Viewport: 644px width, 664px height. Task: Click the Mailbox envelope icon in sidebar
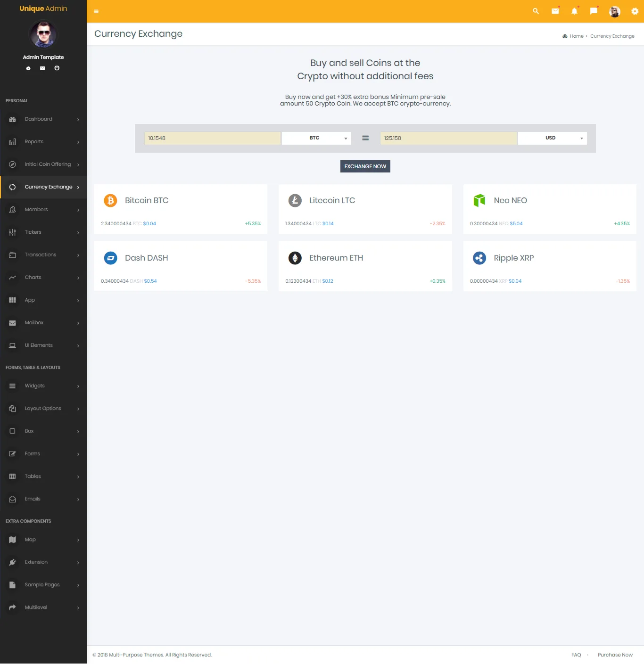tap(12, 323)
